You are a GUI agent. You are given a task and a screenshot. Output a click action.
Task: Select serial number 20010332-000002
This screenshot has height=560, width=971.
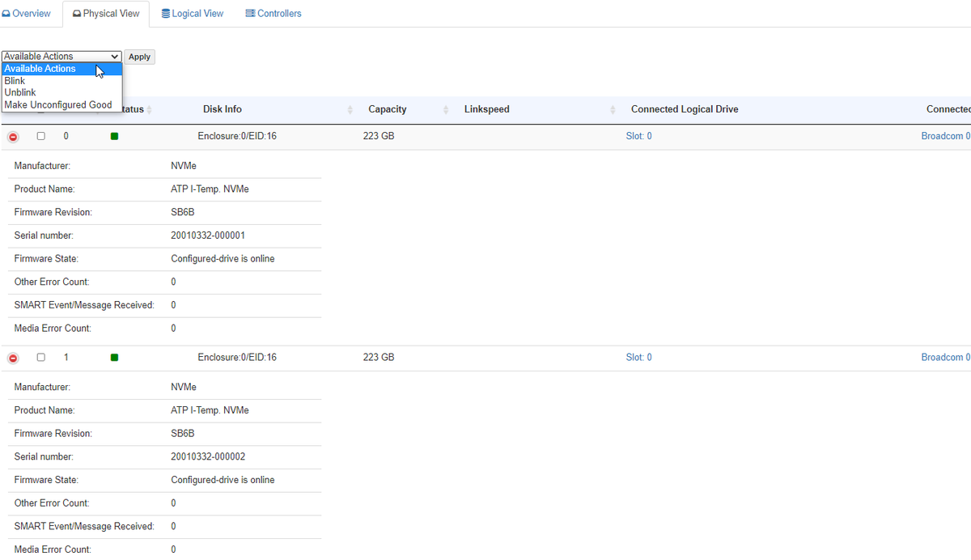pyautogui.click(x=208, y=456)
